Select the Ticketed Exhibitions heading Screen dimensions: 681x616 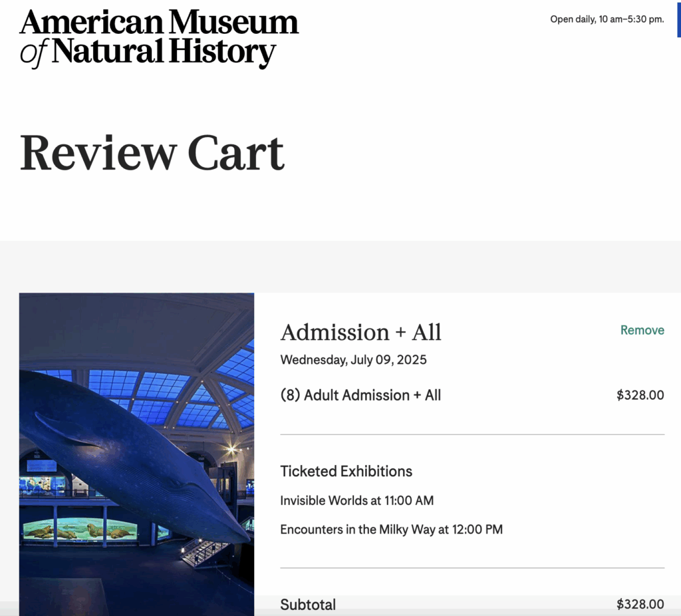coord(346,472)
